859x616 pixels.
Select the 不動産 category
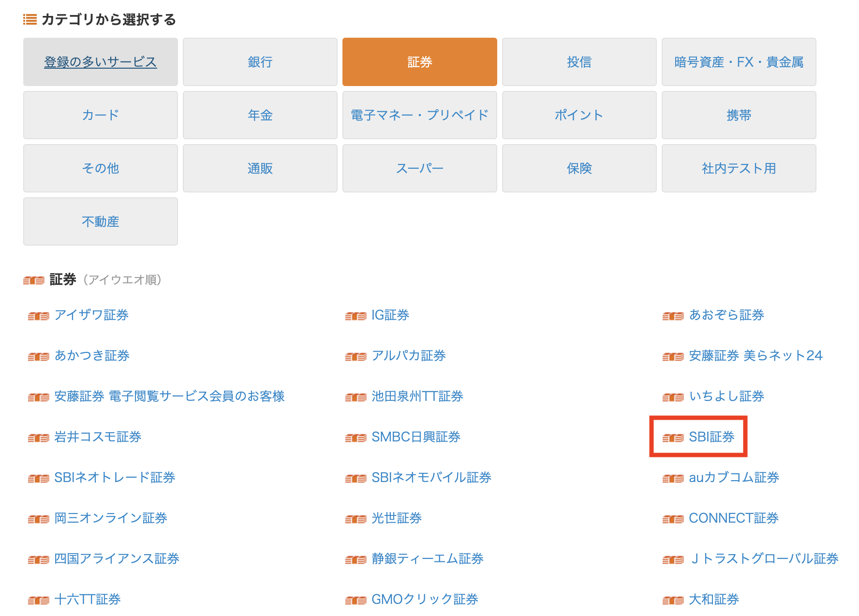(x=101, y=221)
